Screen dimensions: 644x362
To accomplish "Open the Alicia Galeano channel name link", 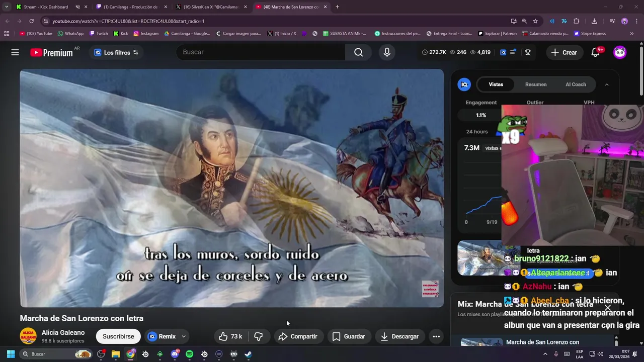I will click(63, 333).
